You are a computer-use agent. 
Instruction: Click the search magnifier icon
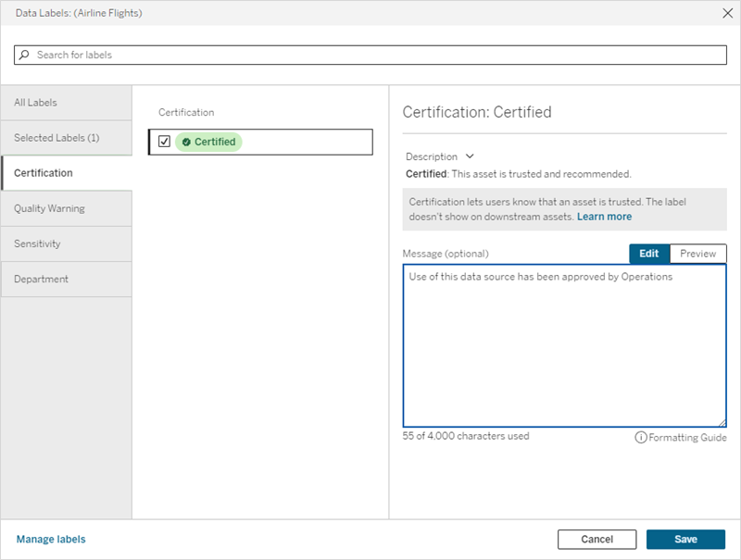pos(25,56)
